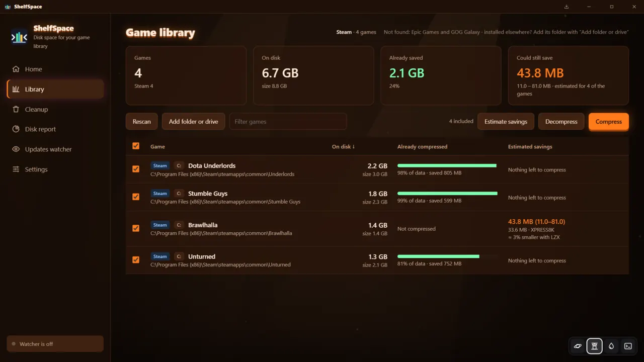
Task: Open Settings from the sidebar
Action: pyautogui.click(x=55, y=169)
